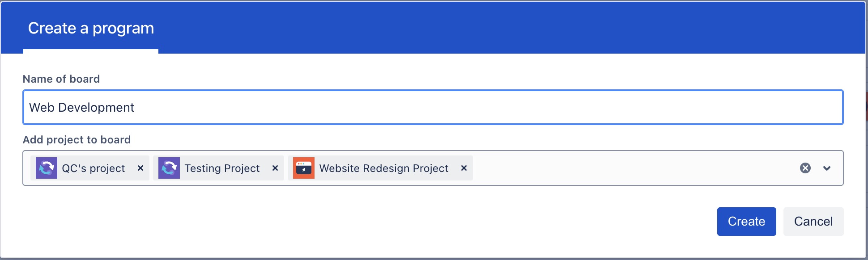This screenshot has height=260, width=868.
Task: Remove the Testing Project chip
Action: (275, 168)
